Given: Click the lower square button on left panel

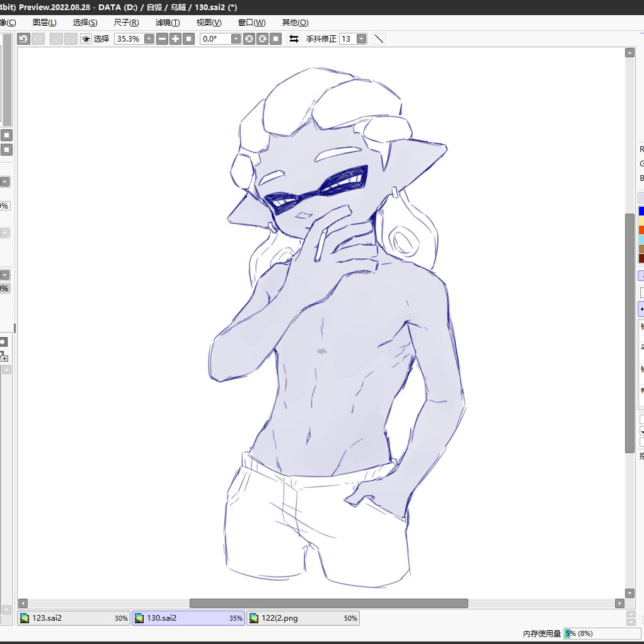Looking at the screenshot, I should (6, 149).
